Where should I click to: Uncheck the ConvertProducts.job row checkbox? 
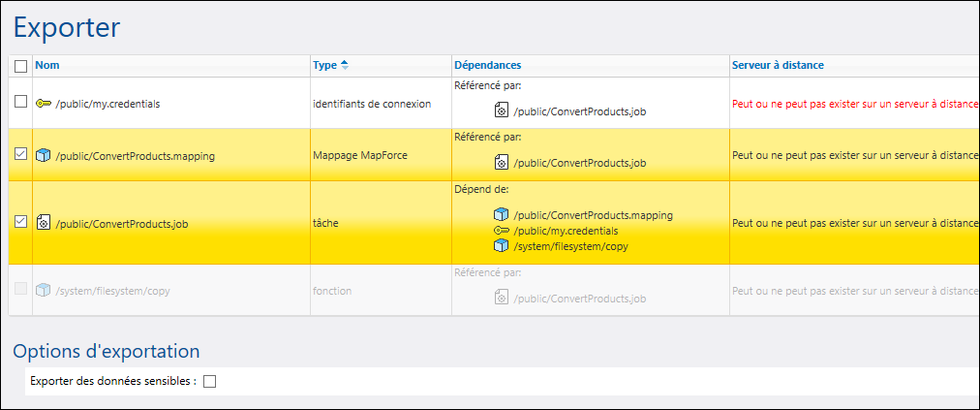coord(21,222)
